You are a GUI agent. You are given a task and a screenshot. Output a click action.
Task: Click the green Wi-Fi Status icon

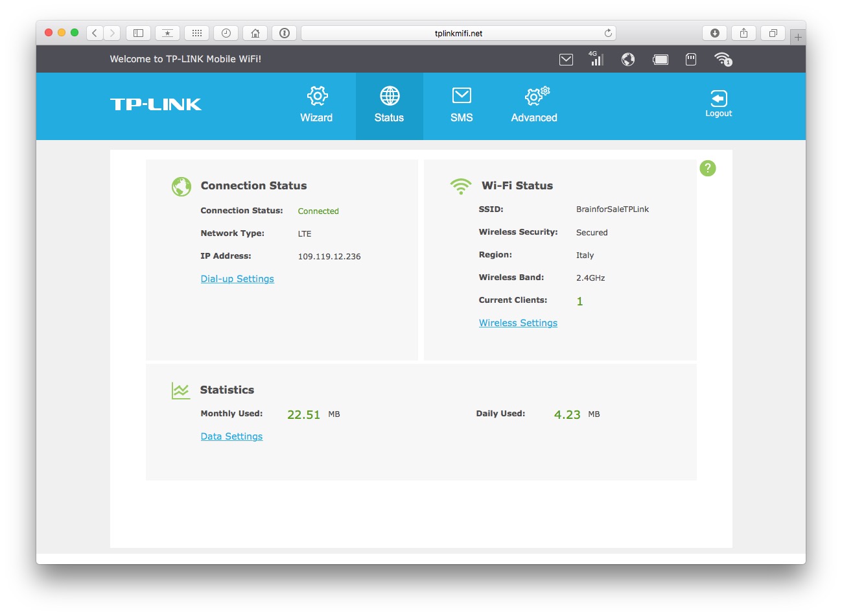pos(461,187)
